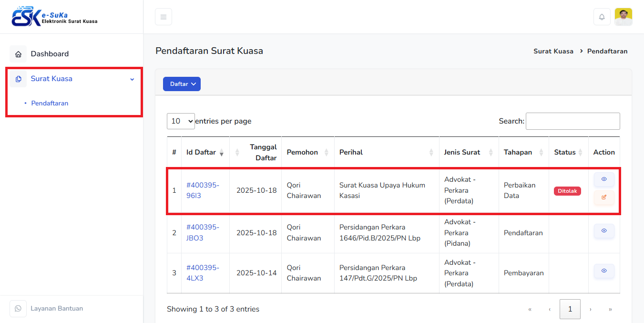This screenshot has height=323, width=644.
Task: Click the hamburger menu toggle icon
Action: coord(163,17)
